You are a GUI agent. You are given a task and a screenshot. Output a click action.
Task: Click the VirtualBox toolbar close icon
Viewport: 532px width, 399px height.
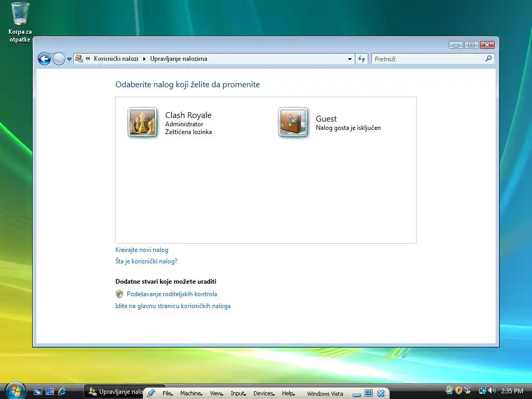point(381,393)
